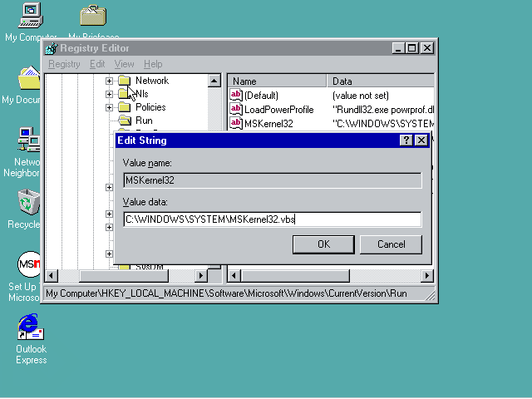Screen dimensions: 532x399
Task: Click the Value name field
Action: point(273,180)
